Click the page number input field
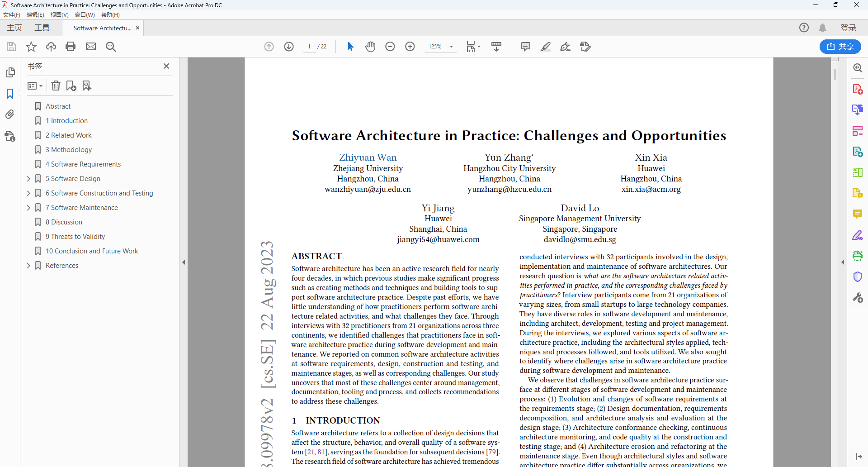This screenshot has height=467, width=868. coord(309,47)
